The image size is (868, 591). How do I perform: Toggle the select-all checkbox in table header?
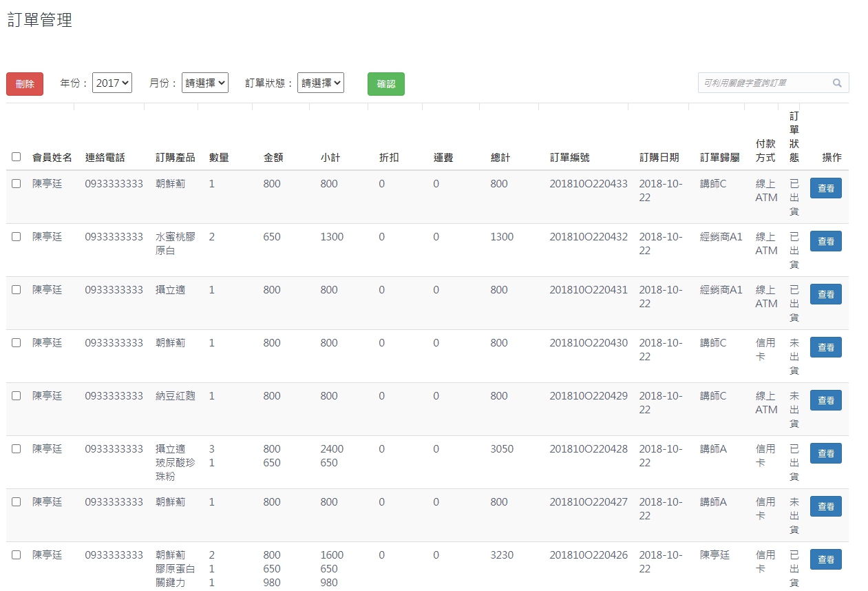[x=17, y=157]
